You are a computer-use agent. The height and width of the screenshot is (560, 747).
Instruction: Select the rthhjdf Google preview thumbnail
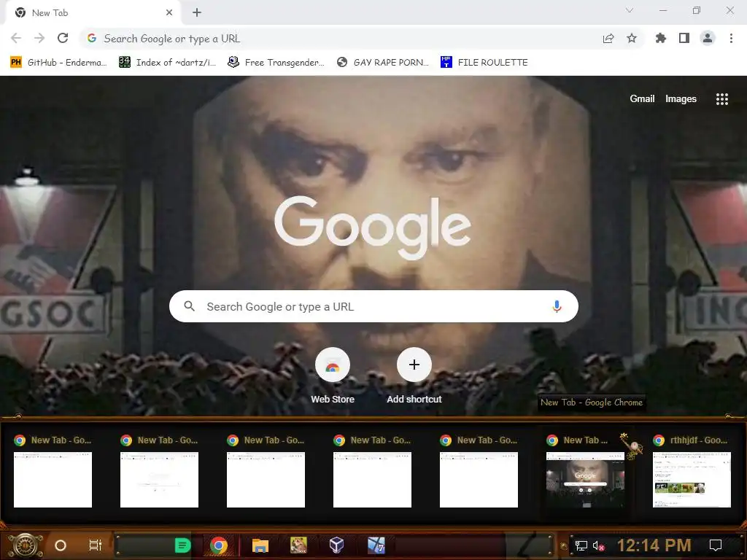point(692,480)
